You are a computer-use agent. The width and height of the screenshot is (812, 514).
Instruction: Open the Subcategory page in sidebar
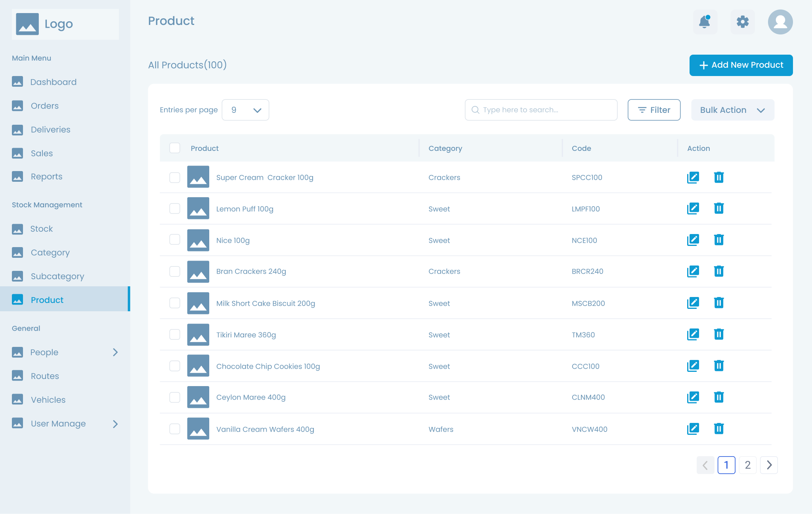pyautogui.click(x=57, y=276)
